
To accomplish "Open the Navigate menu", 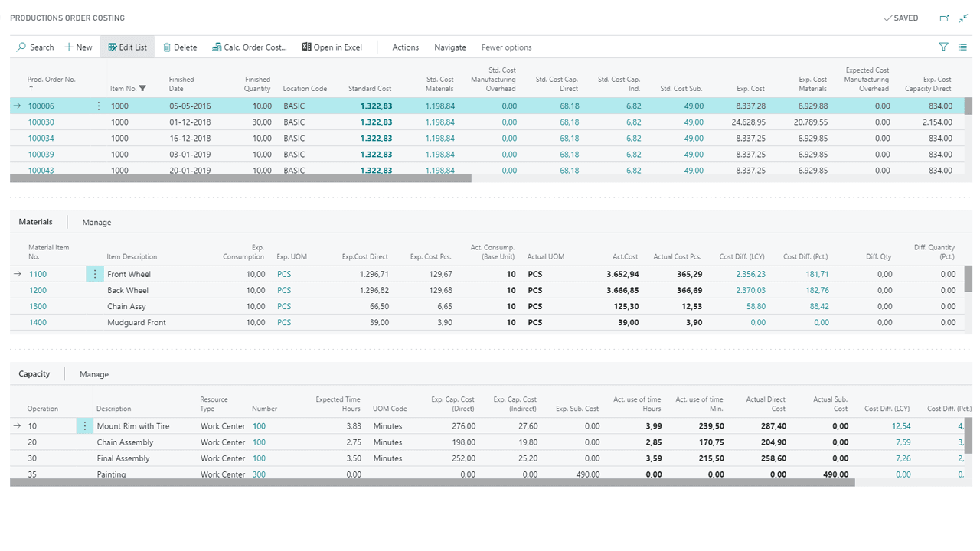I will click(x=450, y=47).
